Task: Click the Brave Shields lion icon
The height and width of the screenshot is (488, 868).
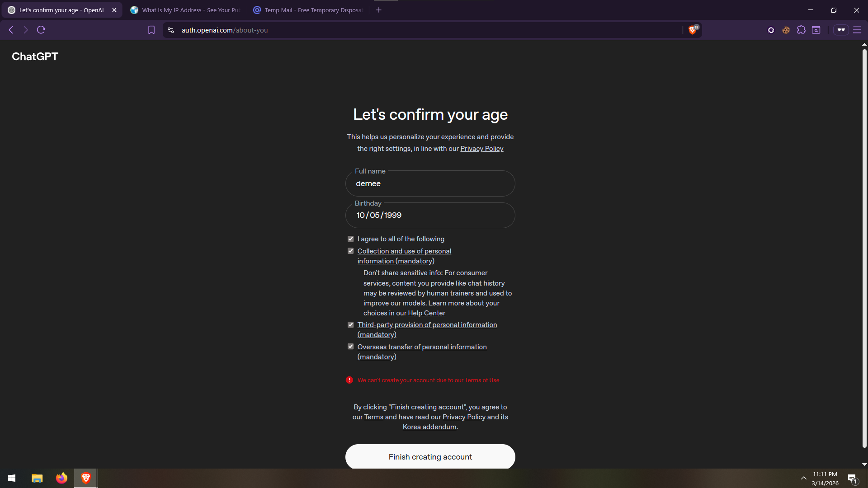Action: point(692,30)
